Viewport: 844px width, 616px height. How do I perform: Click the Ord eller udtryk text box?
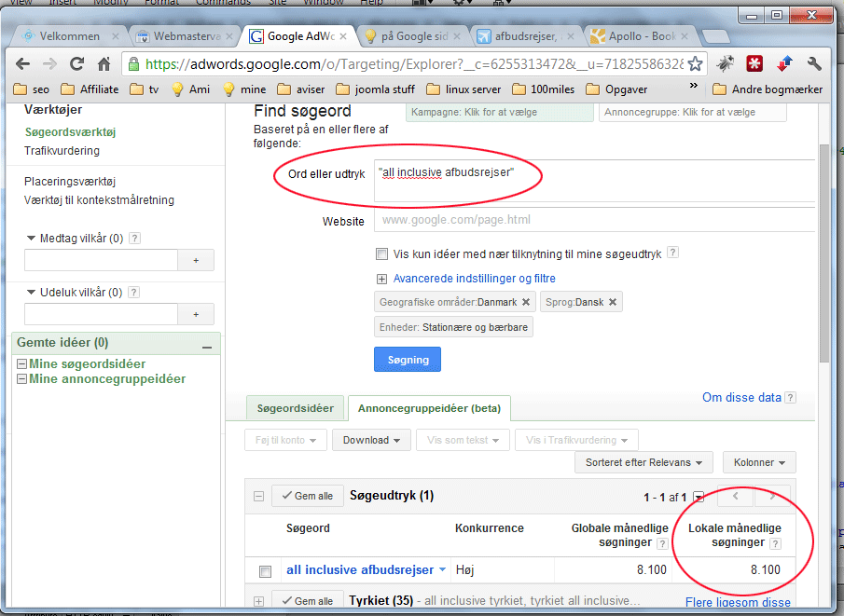click(594, 181)
